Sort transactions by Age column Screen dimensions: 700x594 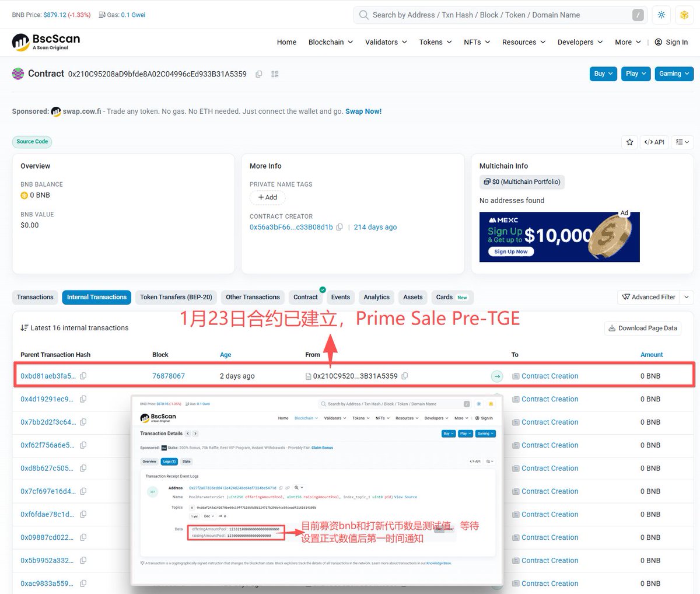click(x=225, y=354)
